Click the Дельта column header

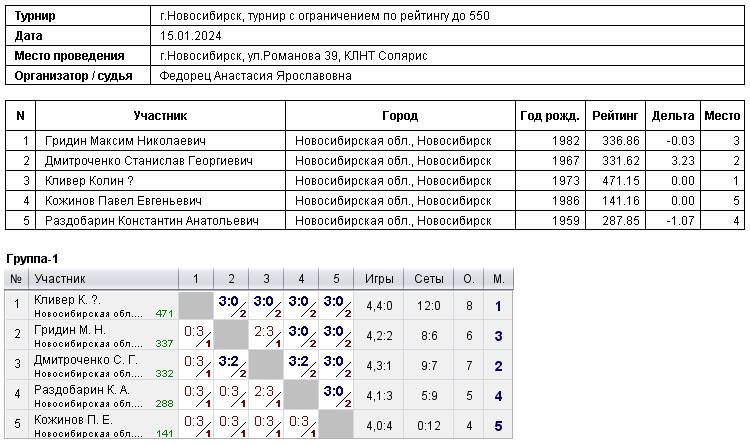672,116
